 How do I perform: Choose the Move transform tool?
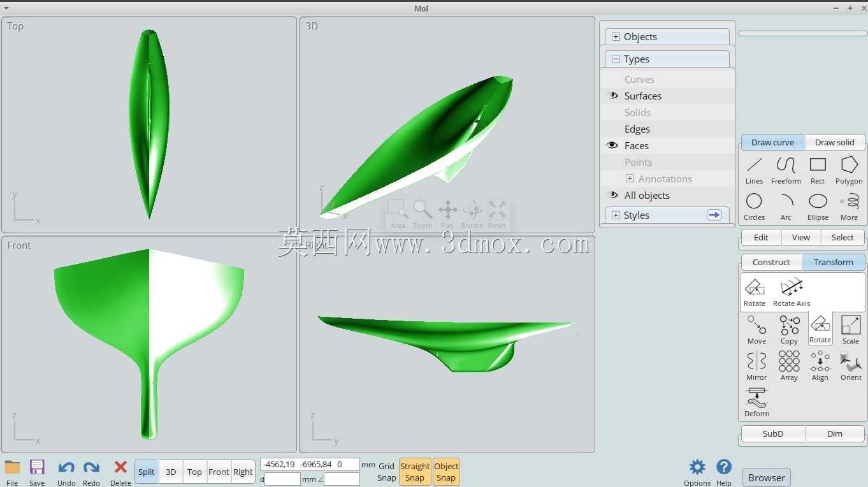click(x=756, y=330)
